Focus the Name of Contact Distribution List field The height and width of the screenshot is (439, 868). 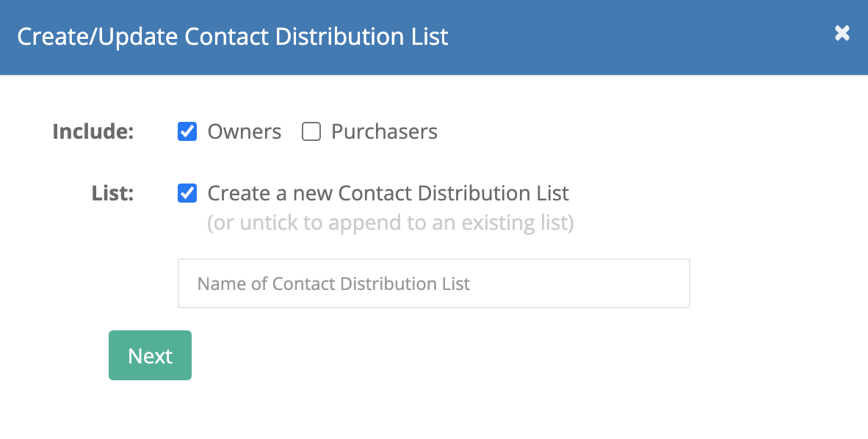[433, 283]
